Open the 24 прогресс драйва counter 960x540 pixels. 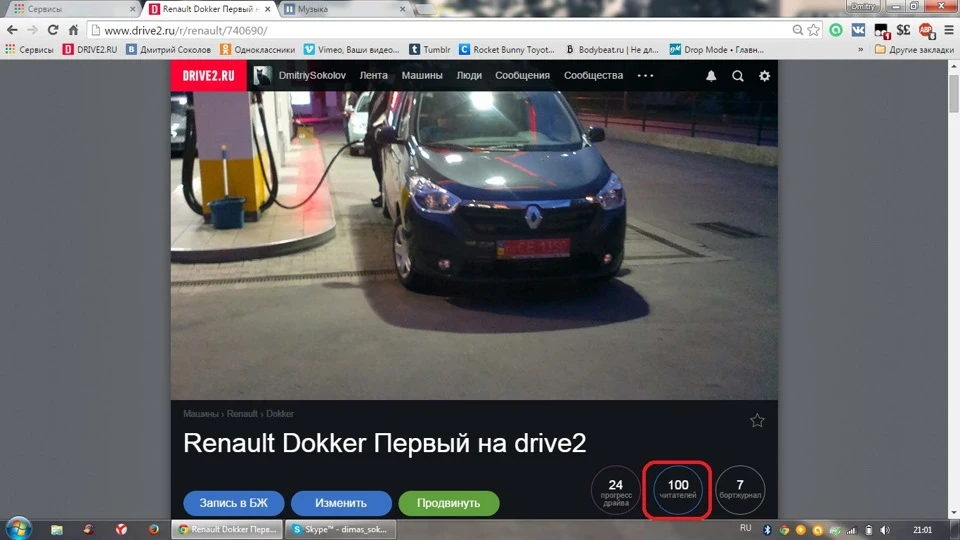point(616,490)
